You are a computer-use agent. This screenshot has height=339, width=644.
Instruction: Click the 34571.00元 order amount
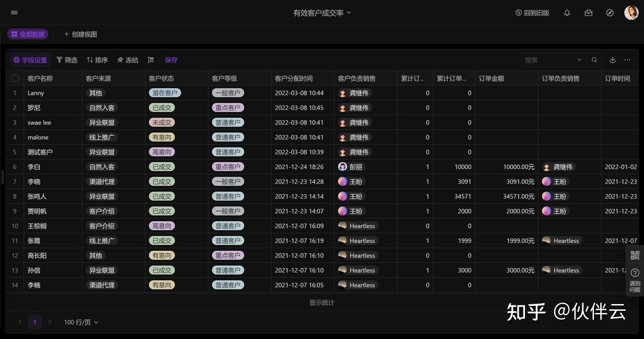[519, 197]
